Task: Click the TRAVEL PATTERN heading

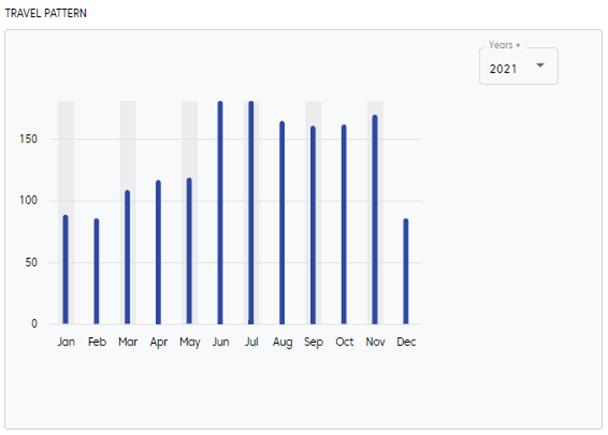Action: tap(44, 14)
